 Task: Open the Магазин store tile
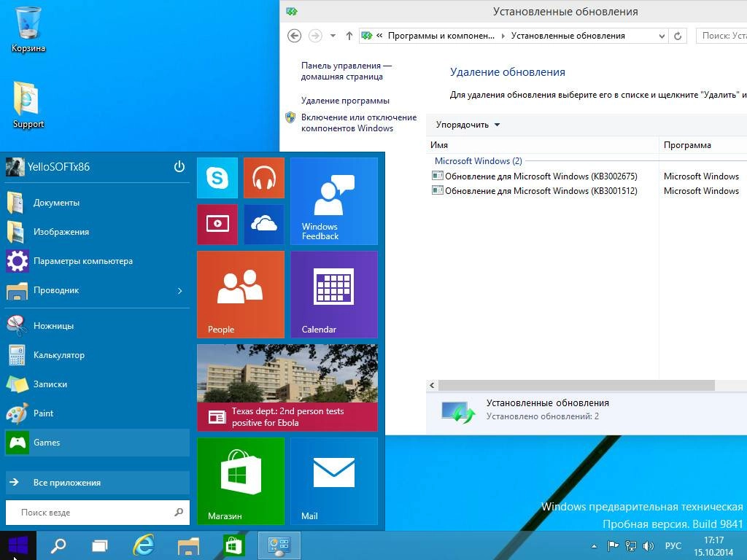(241, 481)
